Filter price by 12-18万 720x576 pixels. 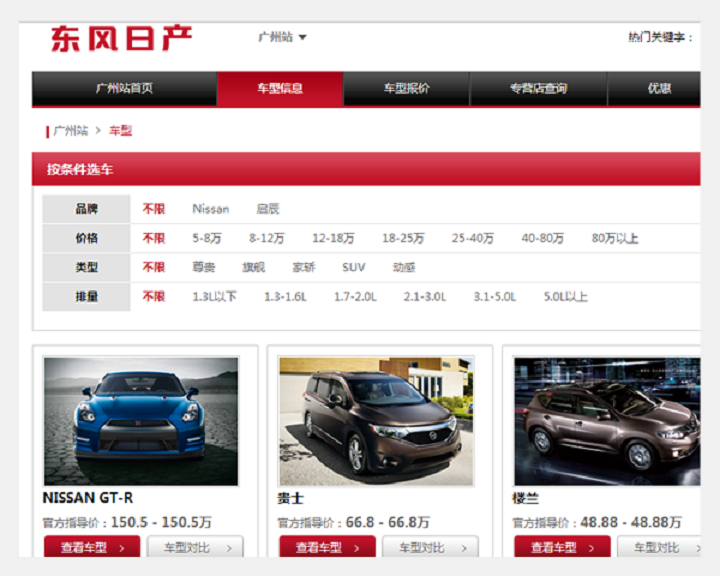click(x=333, y=238)
